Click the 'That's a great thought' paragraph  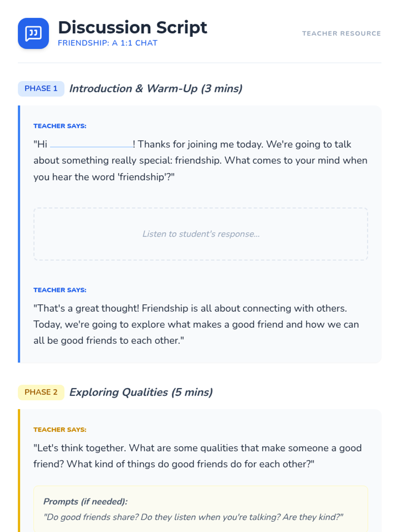click(x=196, y=325)
